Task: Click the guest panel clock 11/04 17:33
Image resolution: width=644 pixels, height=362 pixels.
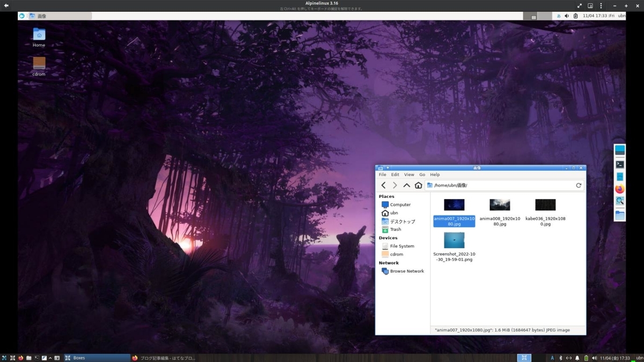Action: click(598, 16)
